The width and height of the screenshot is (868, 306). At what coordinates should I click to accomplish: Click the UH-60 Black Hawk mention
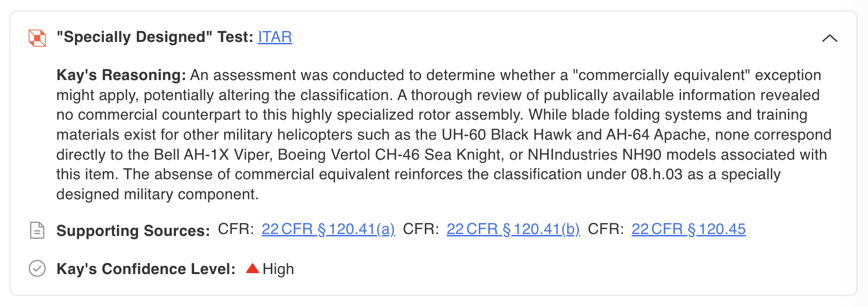[506, 135]
